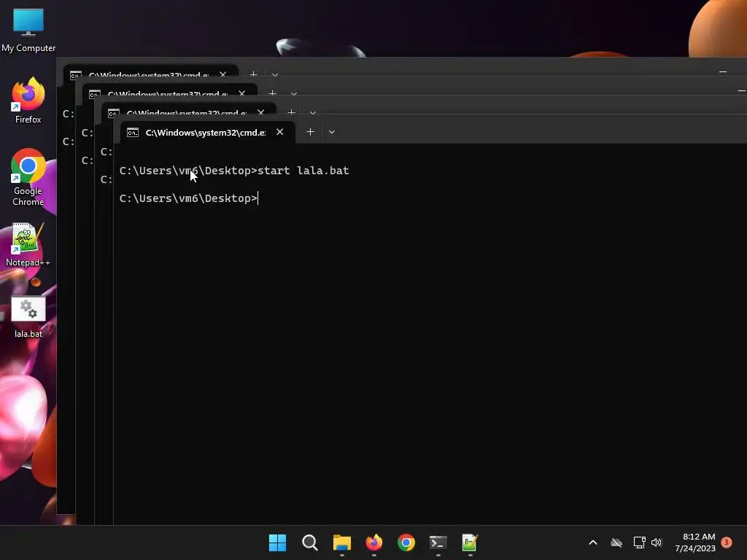
Task: Close the tab in the third terminal window
Action: (241, 93)
